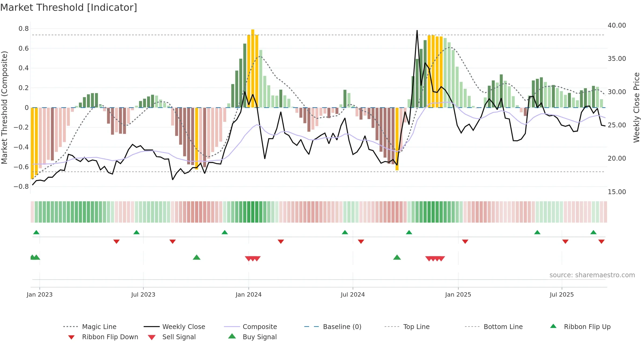Click the Ribbon Flip Down marker near Jul 2025
644x362 pixels.
click(x=565, y=242)
